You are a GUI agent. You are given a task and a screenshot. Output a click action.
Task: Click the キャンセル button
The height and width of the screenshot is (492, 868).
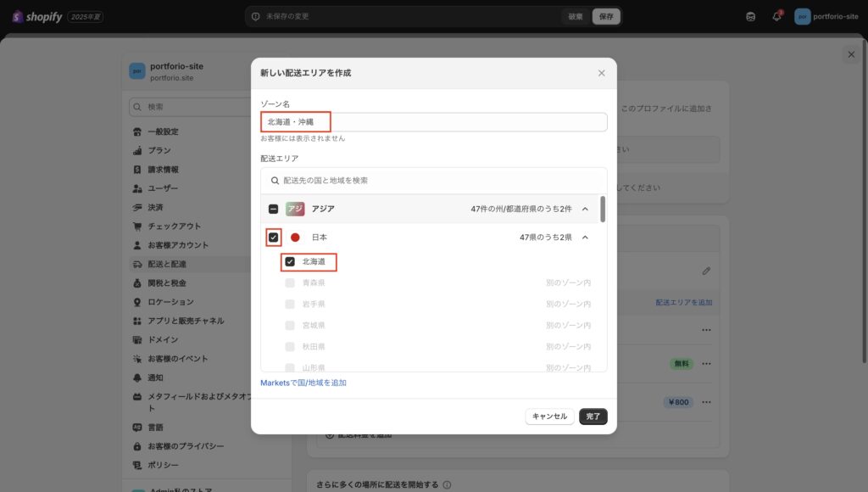(549, 417)
